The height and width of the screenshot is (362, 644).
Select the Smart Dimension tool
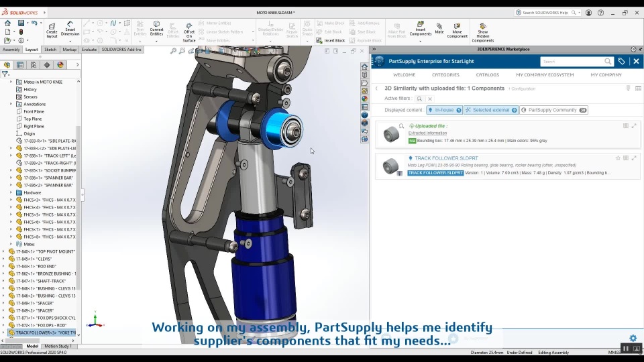[x=70, y=29]
